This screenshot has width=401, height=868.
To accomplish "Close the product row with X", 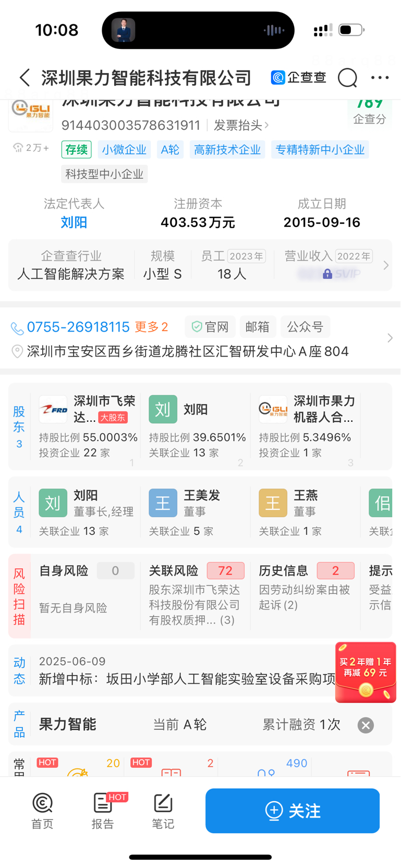I will [x=366, y=725].
